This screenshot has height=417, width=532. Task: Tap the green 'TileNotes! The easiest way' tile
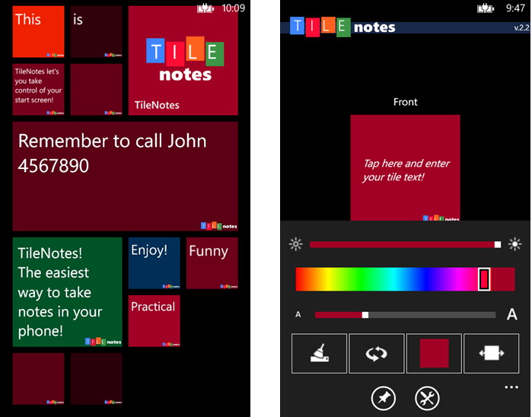tap(67, 292)
